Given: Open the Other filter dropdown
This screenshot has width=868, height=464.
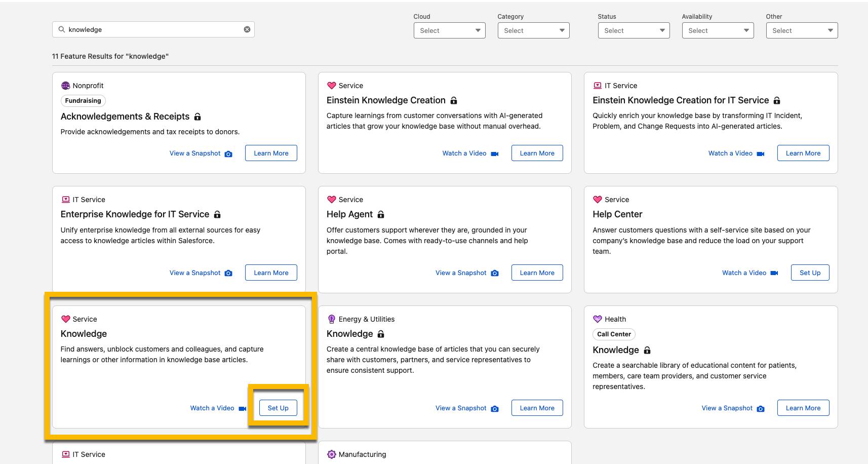Looking at the screenshot, I should pos(802,30).
